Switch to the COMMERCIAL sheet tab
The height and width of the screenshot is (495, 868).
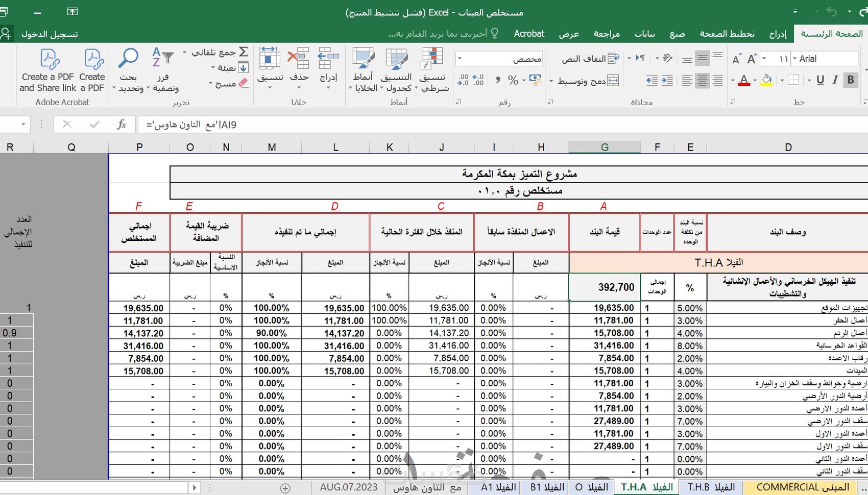[803, 487]
